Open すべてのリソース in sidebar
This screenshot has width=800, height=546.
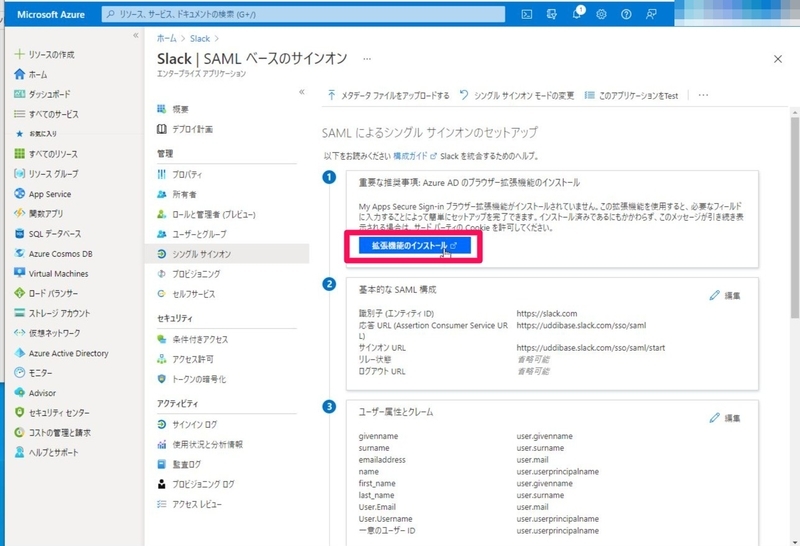46,154
